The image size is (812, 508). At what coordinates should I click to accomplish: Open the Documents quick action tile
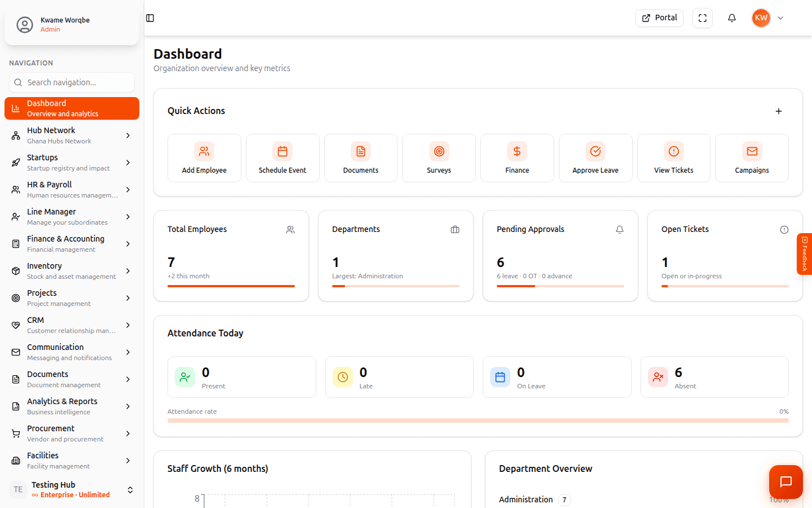click(x=361, y=158)
